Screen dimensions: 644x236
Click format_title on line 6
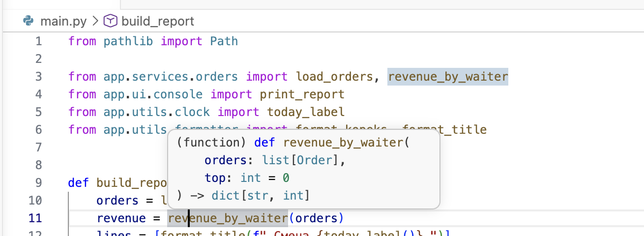pos(444,130)
